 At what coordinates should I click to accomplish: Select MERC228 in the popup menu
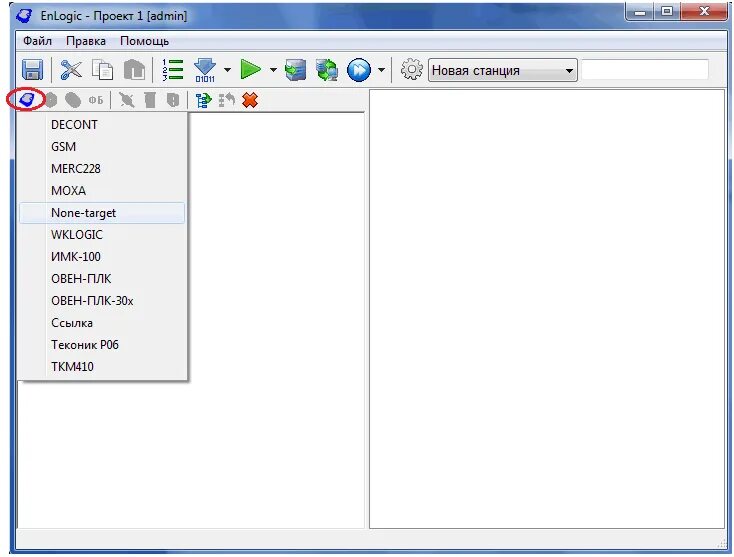pyautogui.click(x=102, y=169)
